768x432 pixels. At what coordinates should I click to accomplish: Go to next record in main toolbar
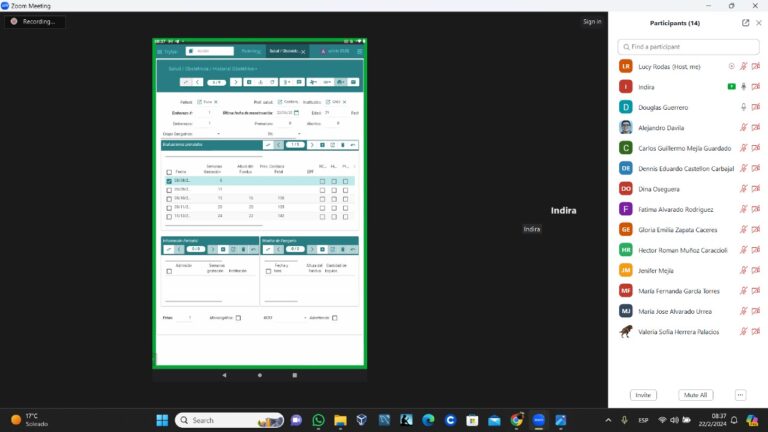[236, 82]
